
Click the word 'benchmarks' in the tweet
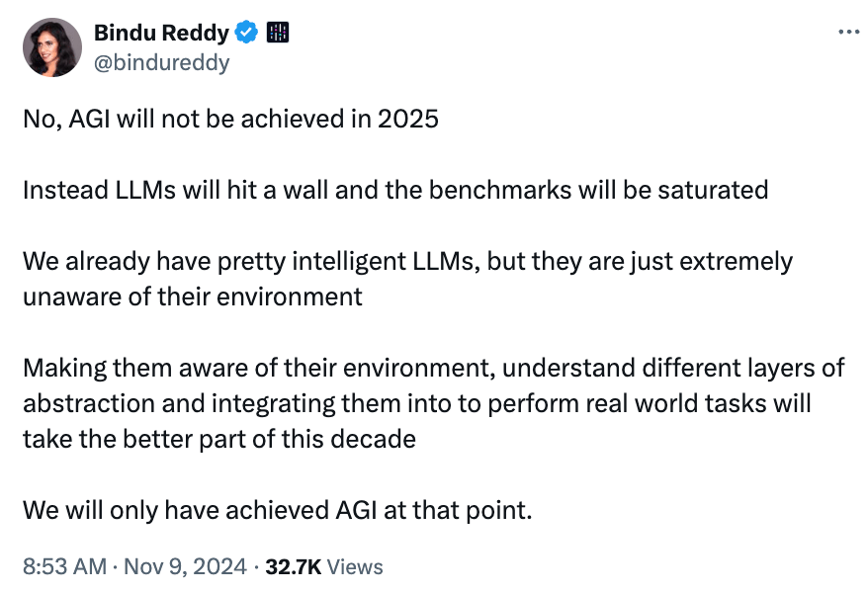(x=500, y=191)
